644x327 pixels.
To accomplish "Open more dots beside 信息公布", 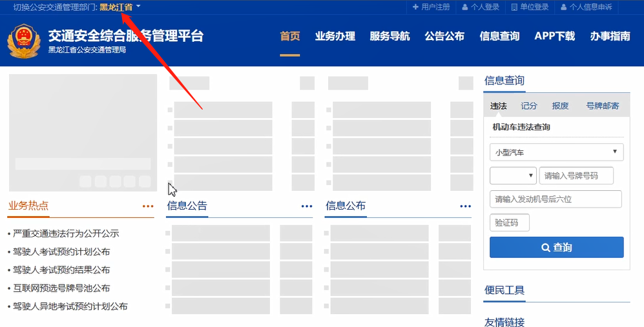I will click(x=465, y=206).
